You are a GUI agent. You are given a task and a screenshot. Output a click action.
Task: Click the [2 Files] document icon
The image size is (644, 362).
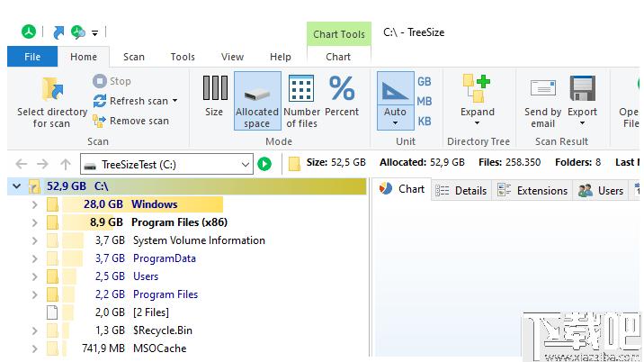tap(52, 312)
